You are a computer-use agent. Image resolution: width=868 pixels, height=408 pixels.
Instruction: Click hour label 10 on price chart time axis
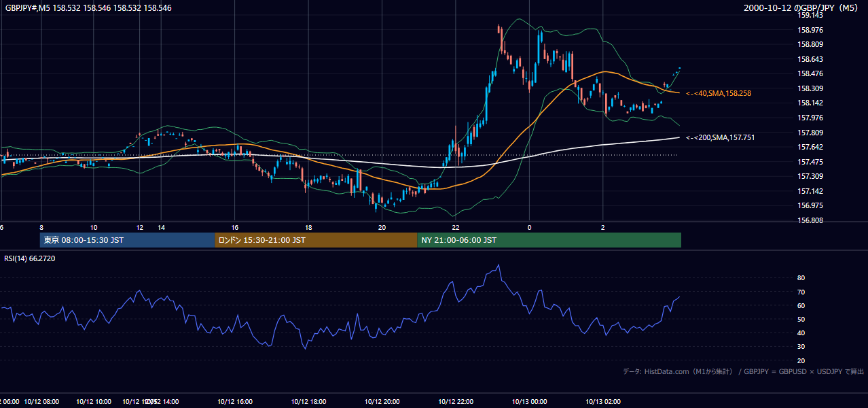tap(93, 228)
